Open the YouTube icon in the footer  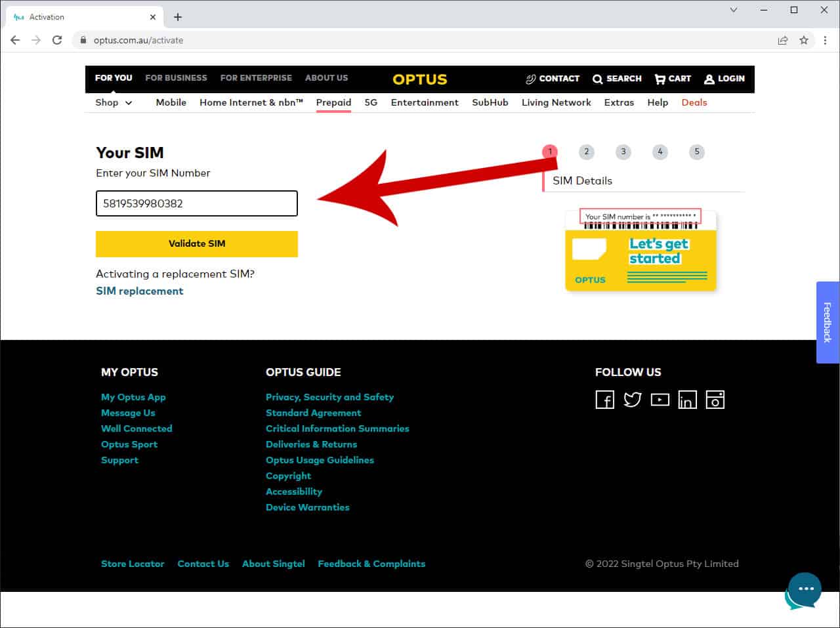660,399
